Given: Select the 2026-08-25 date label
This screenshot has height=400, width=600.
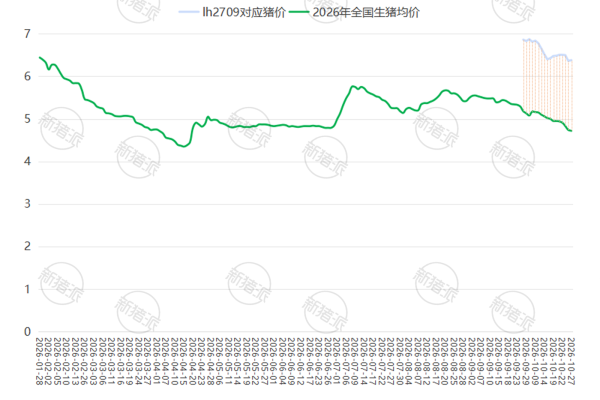Looking at the screenshot, I should coord(454,361).
